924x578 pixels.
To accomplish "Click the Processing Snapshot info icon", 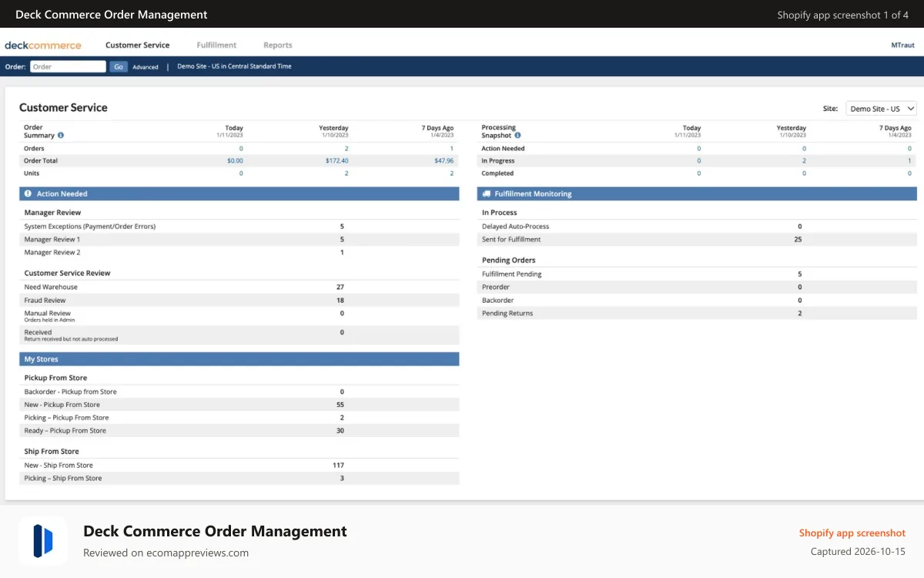I will (517, 136).
